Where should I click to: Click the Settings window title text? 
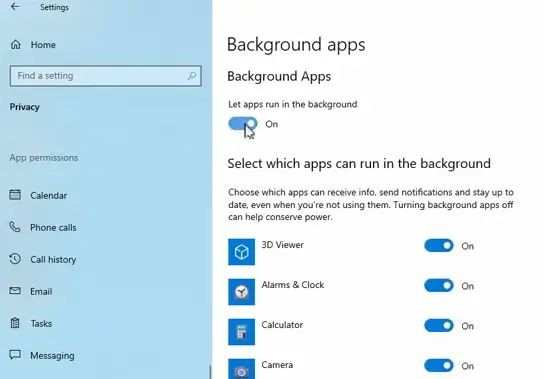pos(54,7)
